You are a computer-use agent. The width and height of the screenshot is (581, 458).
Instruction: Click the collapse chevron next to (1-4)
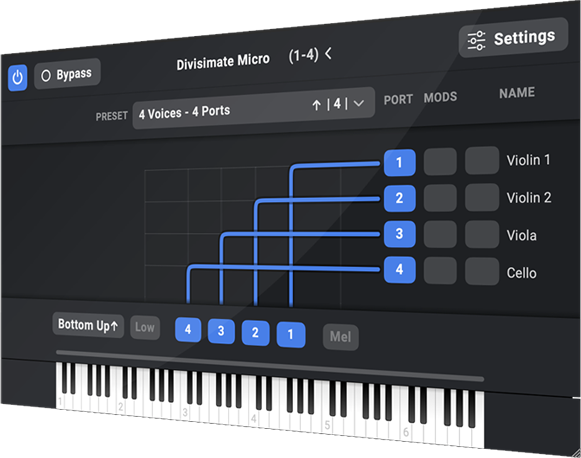[328, 53]
